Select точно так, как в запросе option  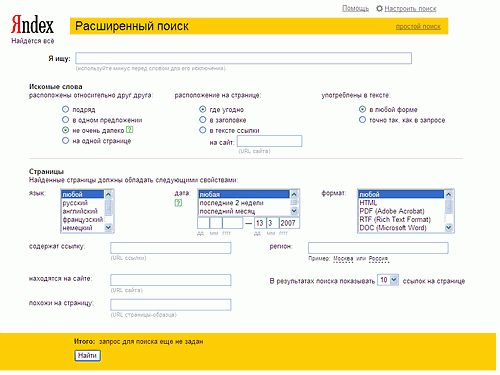click(362, 120)
